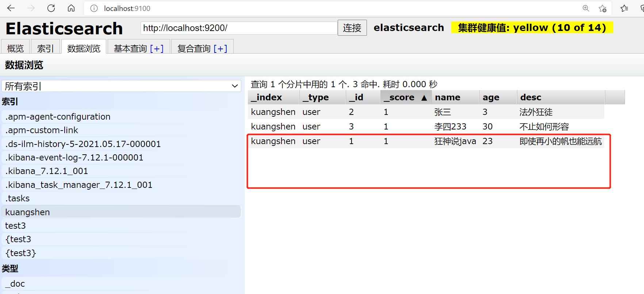644x294 pixels.
Task: Click the 连接 connect button
Action: (352, 28)
